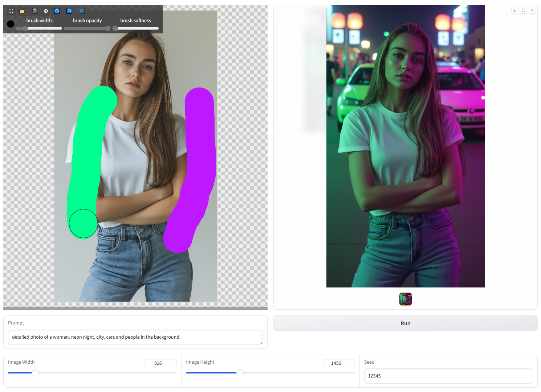Download the generated neon image
The image size is (541, 392).
coord(515,10)
